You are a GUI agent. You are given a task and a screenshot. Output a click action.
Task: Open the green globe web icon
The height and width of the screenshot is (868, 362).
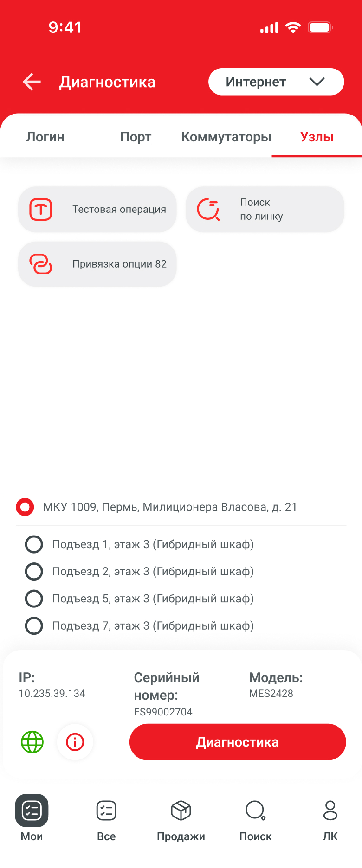coord(32,742)
